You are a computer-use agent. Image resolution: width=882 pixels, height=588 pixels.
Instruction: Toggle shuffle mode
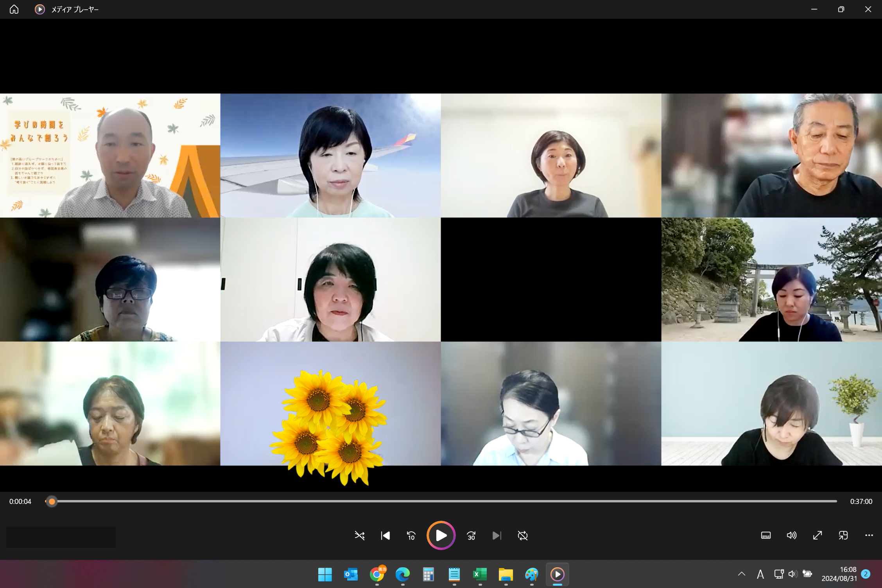[x=359, y=536]
